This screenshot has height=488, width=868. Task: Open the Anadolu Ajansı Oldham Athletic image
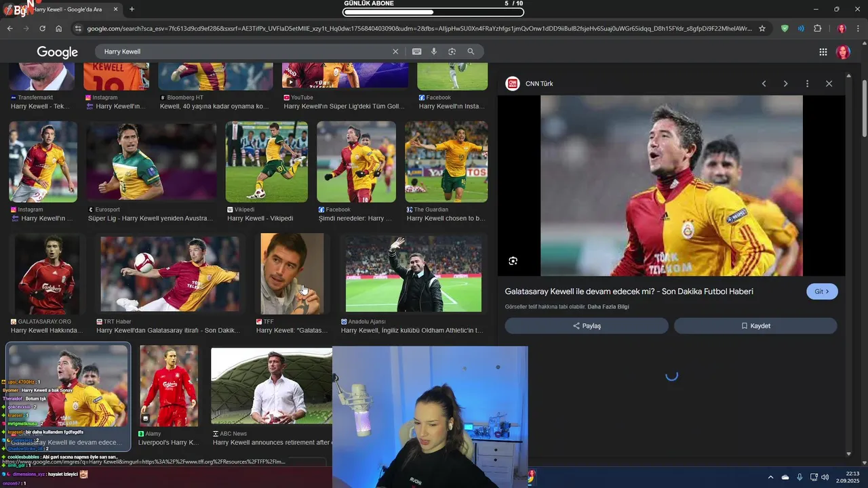(414, 274)
